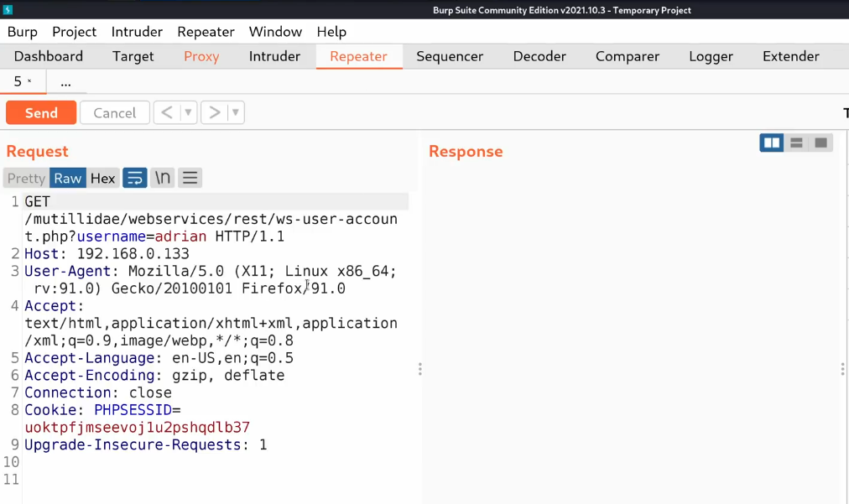The width and height of the screenshot is (849, 504).
Task: Select the side-by-side split layout icon
Action: pos(771,143)
